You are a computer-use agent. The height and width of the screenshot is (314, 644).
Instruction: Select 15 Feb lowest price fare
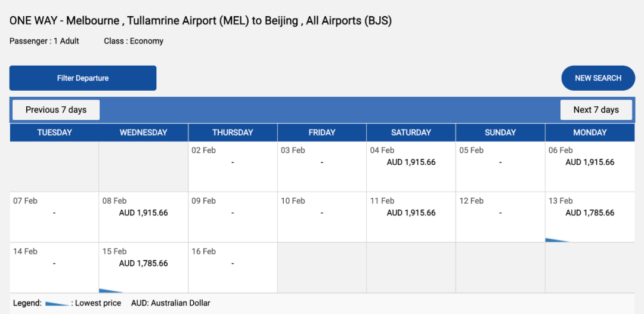coord(143,264)
